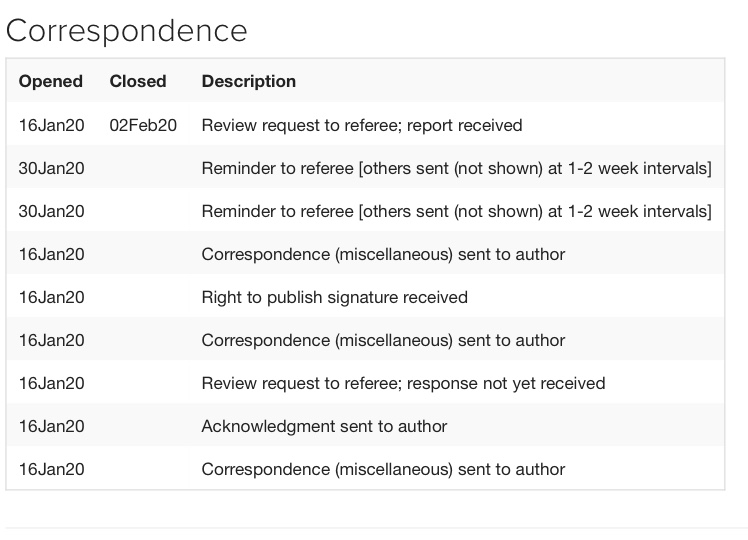
Task: Select the first Correspondence (miscellaneous) sent to author entry
Action: [383, 254]
